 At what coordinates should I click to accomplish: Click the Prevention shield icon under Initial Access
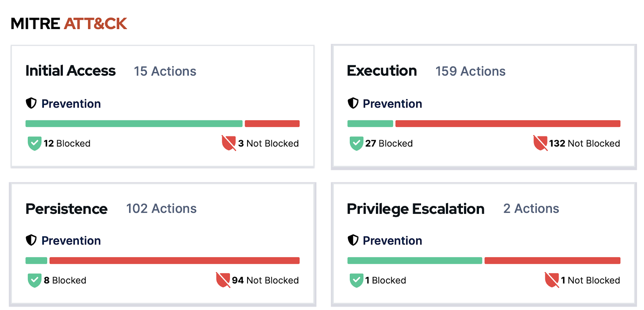coord(31,103)
